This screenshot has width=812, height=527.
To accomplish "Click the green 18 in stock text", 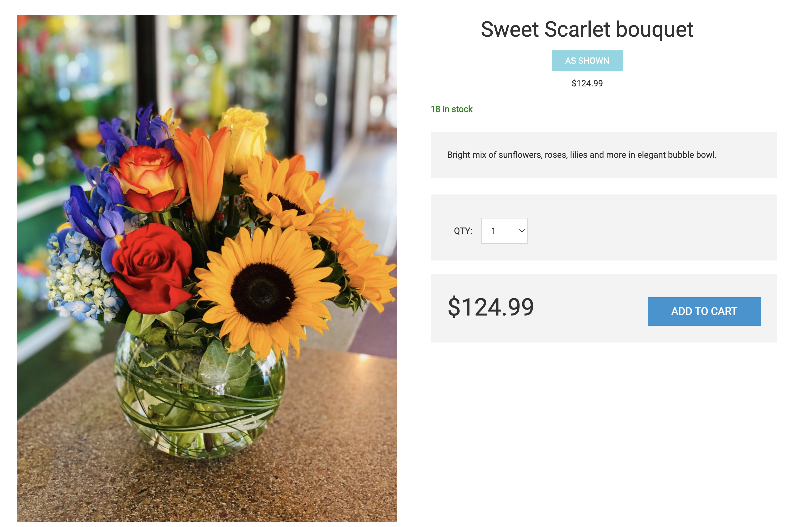I will (451, 109).
